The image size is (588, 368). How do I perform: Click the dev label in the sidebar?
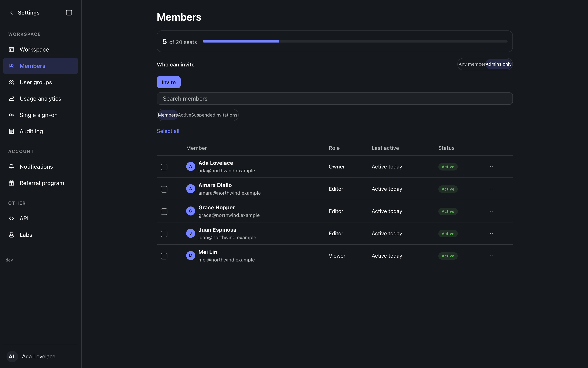coord(9,260)
